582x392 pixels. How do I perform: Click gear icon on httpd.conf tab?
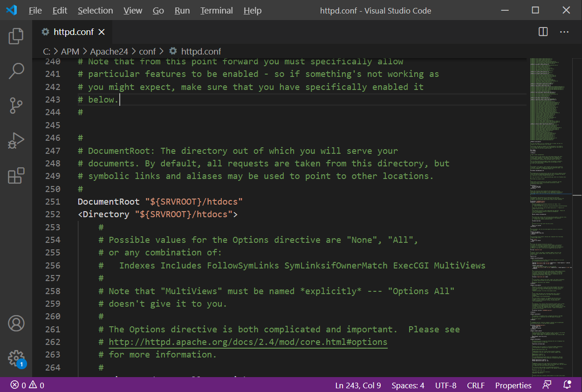[45, 32]
